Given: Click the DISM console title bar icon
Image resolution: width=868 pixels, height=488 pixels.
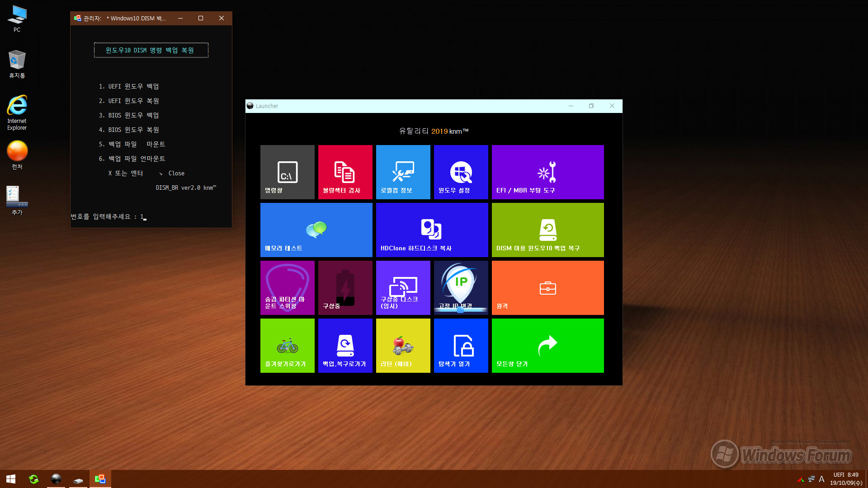Looking at the screenshot, I should coord(77,18).
